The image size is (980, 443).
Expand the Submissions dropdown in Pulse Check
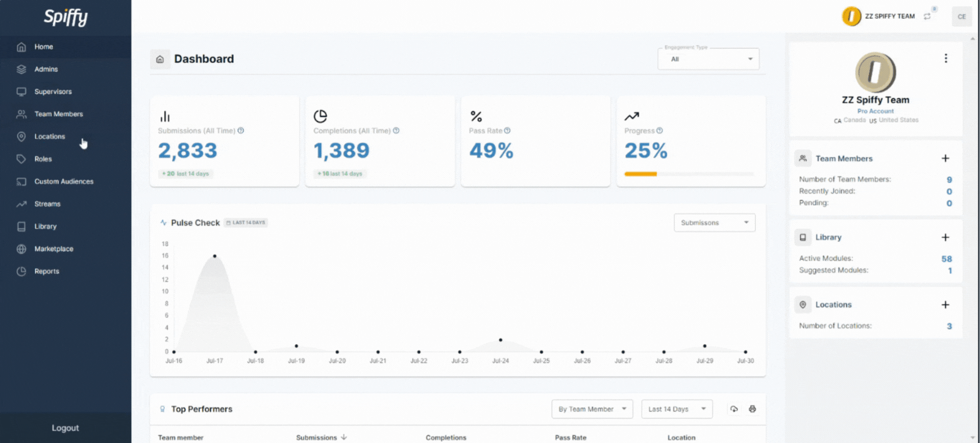(x=714, y=223)
